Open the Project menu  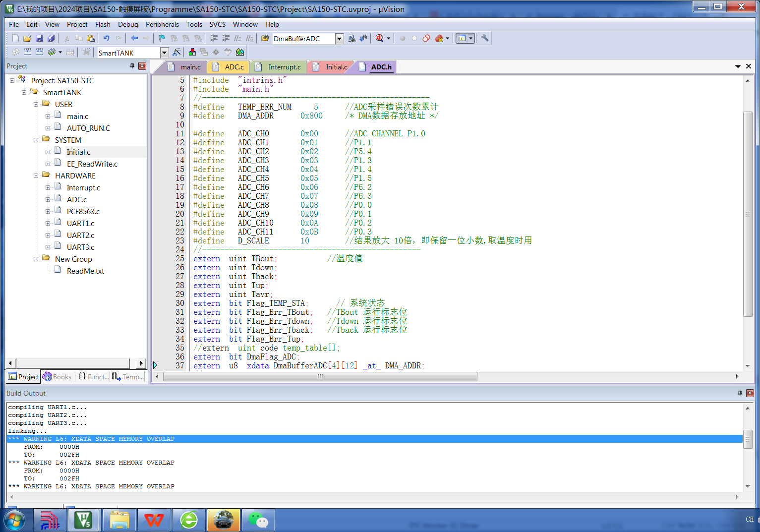click(x=77, y=24)
